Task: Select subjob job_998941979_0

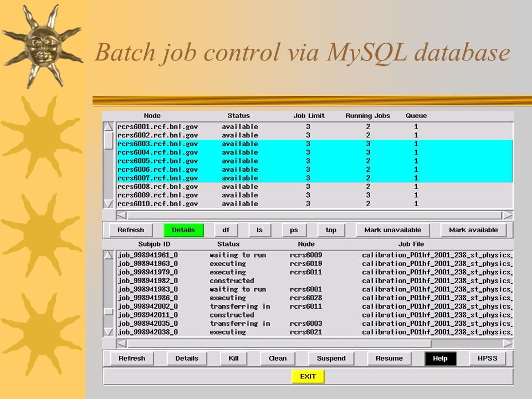Action: tap(314, 272)
